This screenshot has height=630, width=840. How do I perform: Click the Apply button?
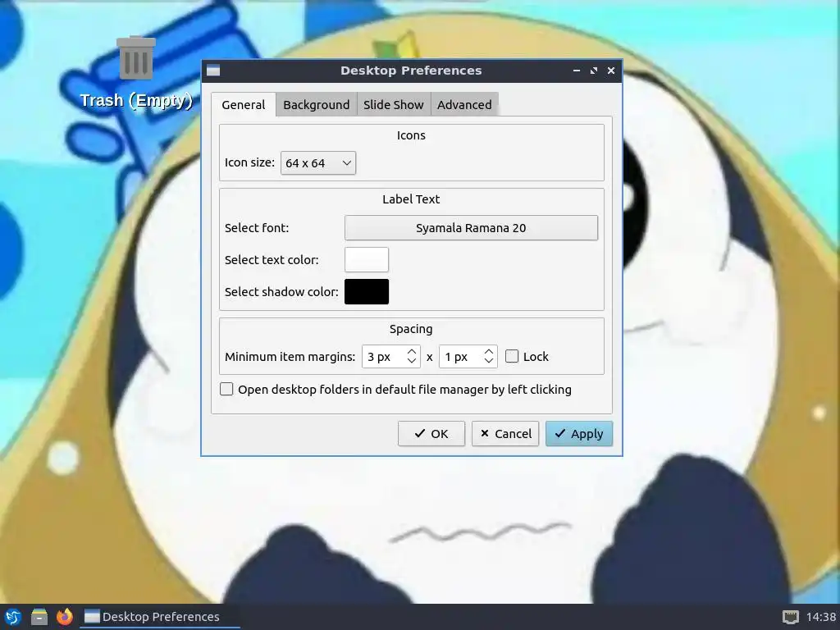[579, 433]
